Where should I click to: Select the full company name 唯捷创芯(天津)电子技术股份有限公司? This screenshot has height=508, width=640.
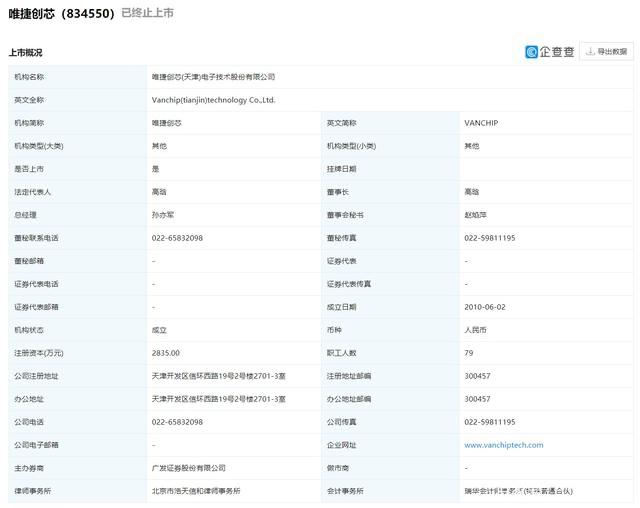click(x=213, y=77)
